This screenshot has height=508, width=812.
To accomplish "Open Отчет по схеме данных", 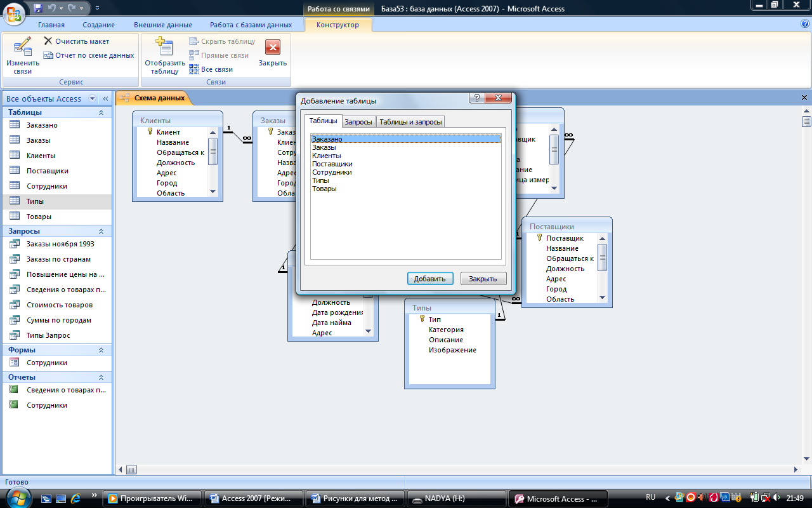I will 89,55.
